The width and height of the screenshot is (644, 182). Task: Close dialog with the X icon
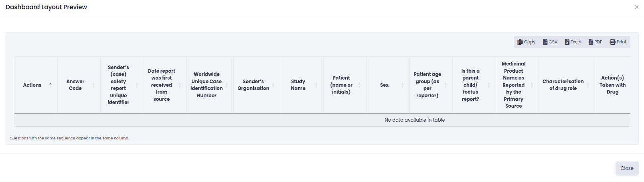[x=637, y=7]
